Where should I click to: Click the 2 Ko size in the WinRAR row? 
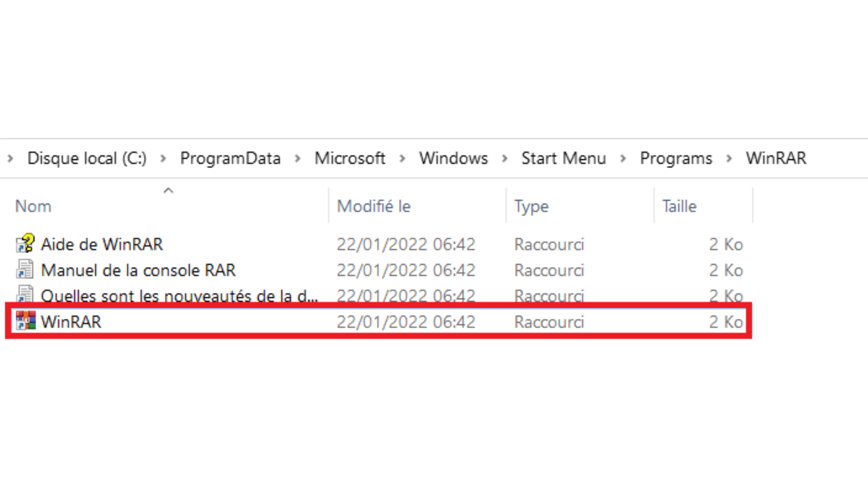[726, 322]
